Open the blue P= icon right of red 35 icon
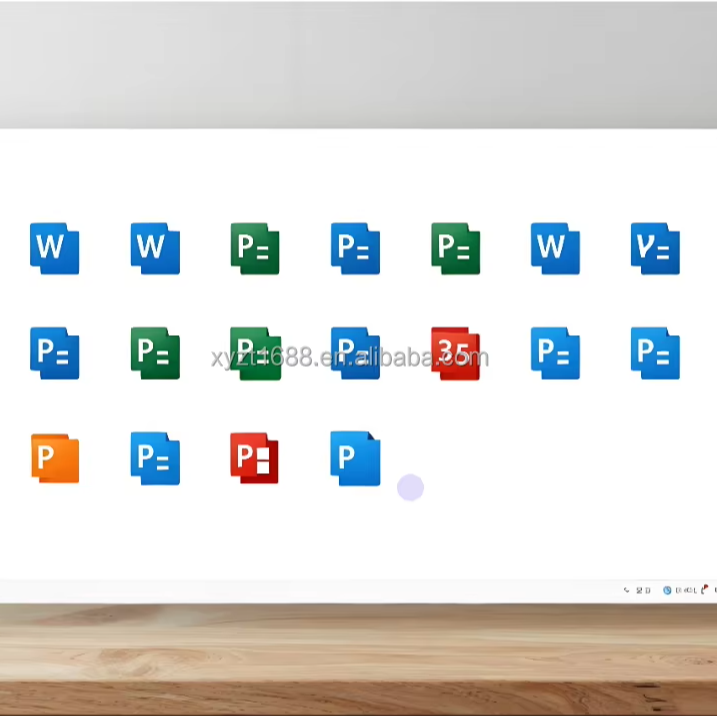The image size is (717, 717). tap(555, 353)
